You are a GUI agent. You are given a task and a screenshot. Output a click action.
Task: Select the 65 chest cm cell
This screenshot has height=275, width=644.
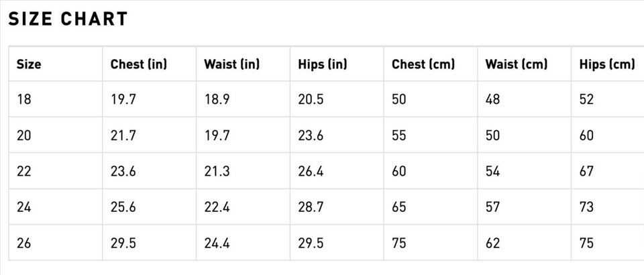point(399,207)
